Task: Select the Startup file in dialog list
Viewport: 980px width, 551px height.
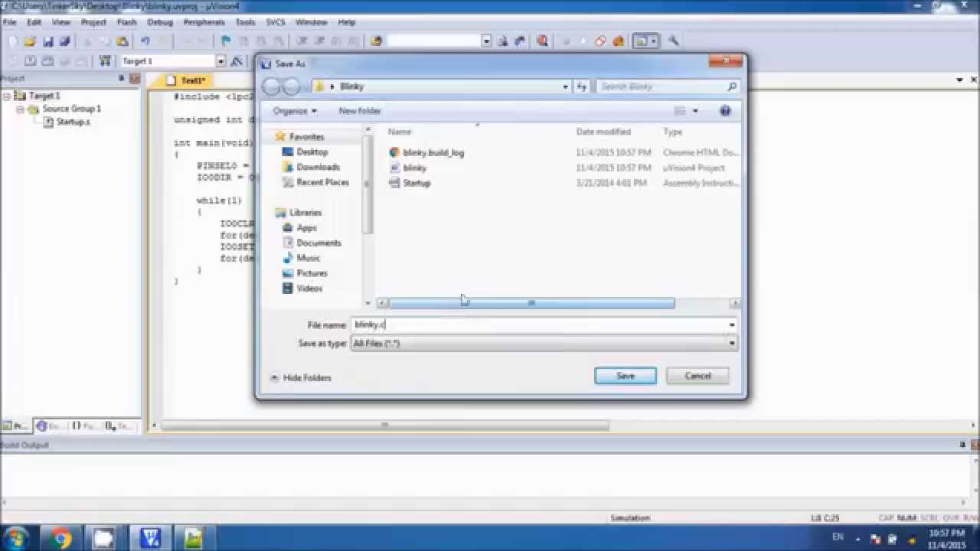Action: point(410,183)
